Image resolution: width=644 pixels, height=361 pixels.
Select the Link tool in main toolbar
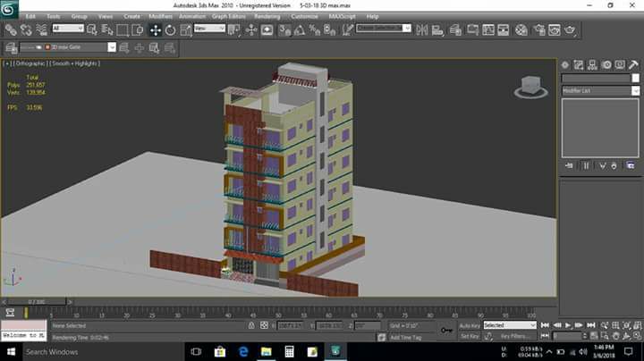[11, 30]
